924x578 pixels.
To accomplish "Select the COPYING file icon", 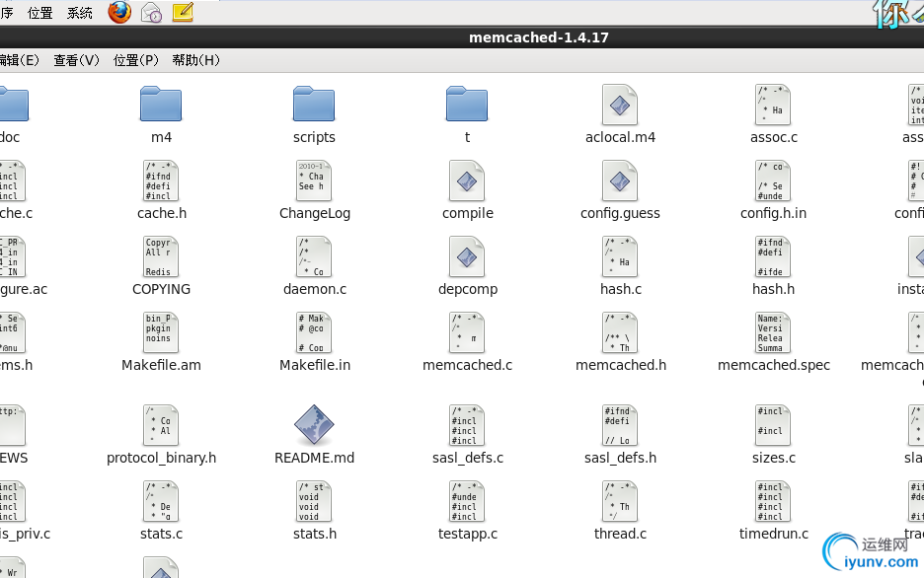I will pyautogui.click(x=161, y=256).
